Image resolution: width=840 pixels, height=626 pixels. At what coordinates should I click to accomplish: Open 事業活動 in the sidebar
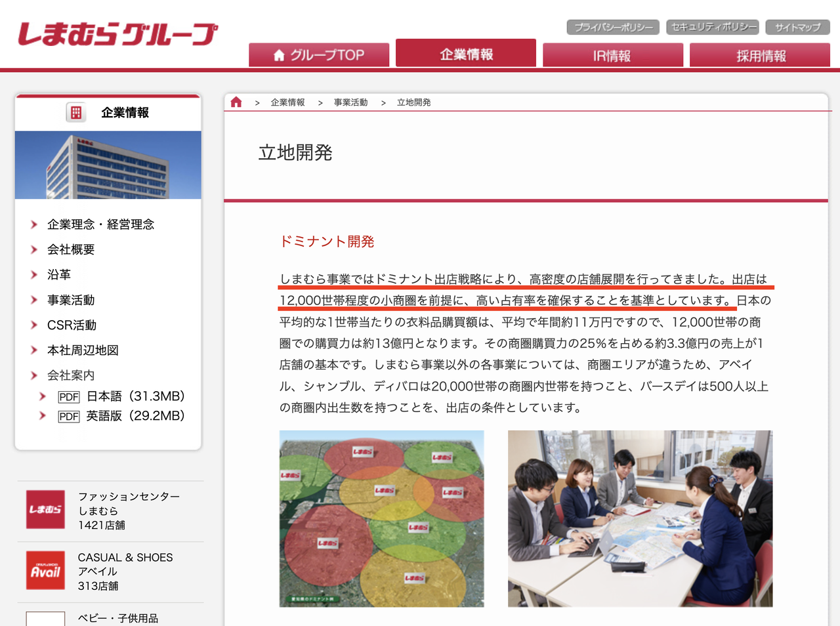pos(71,300)
